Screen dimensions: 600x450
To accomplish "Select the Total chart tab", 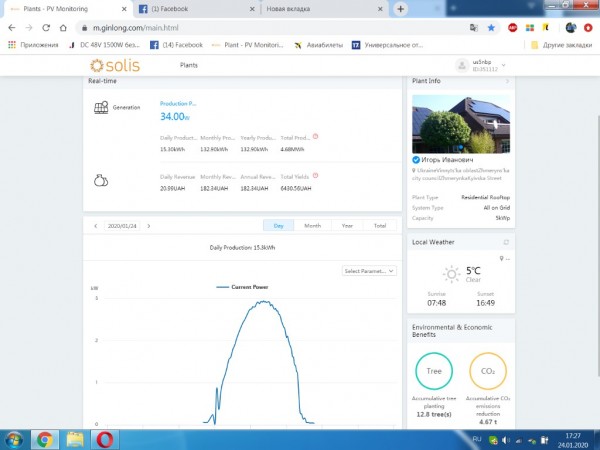I will pyautogui.click(x=380, y=226).
